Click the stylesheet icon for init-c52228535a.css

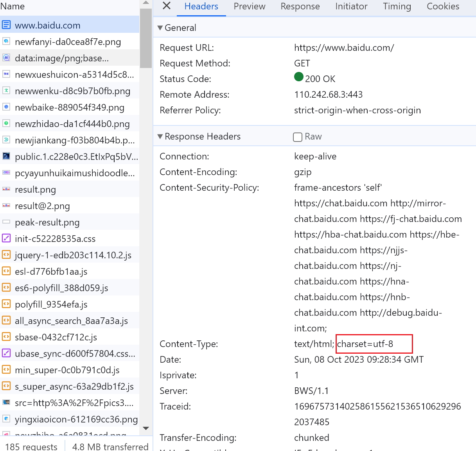[x=6, y=238]
